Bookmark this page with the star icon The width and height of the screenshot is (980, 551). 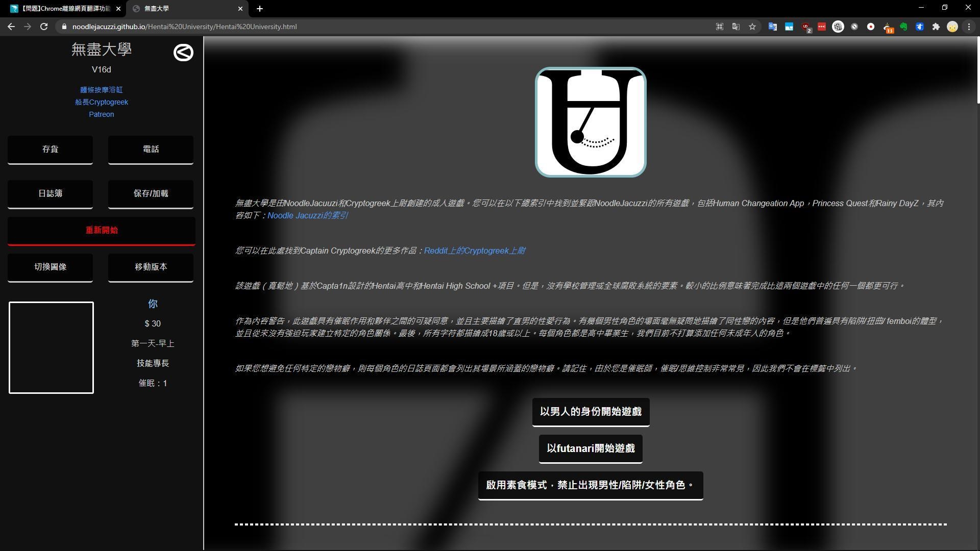[x=752, y=27]
